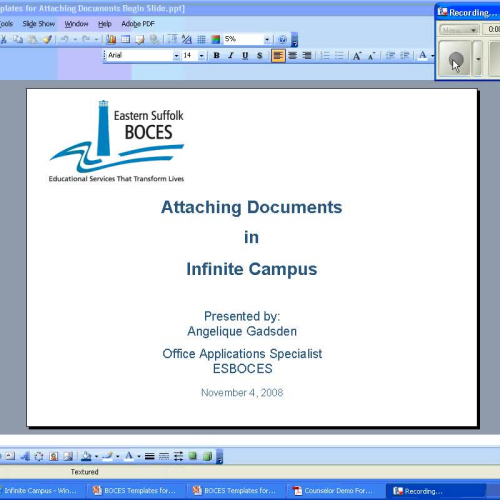500x500 pixels.
Task: Click the Shadow Style green square icon
Action: (193, 456)
